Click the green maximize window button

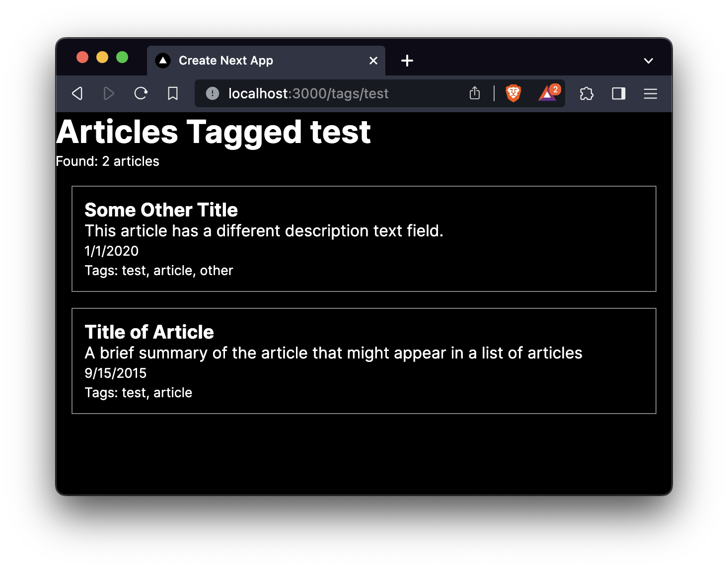(x=122, y=58)
